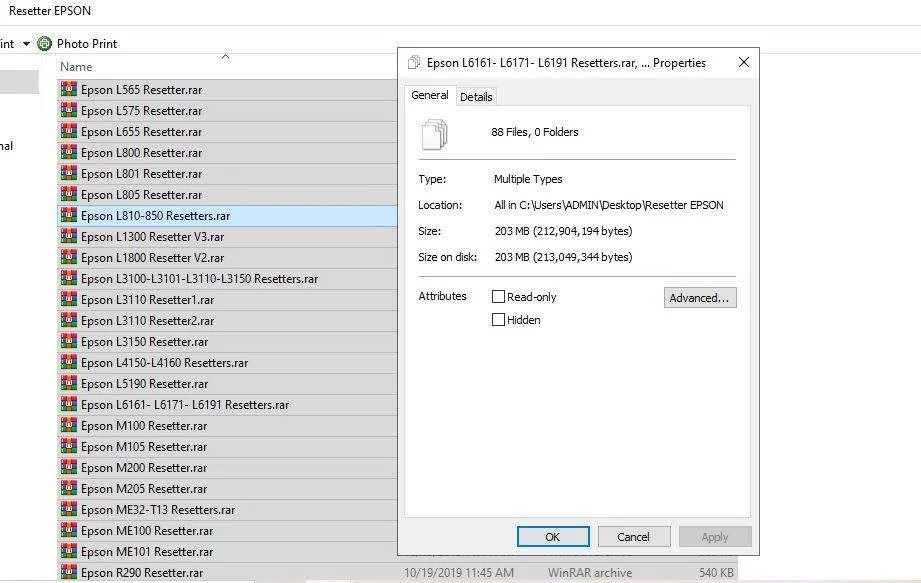Select file name Epson M100 Resetter.rar
921x583 pixels.
(144, 426)
